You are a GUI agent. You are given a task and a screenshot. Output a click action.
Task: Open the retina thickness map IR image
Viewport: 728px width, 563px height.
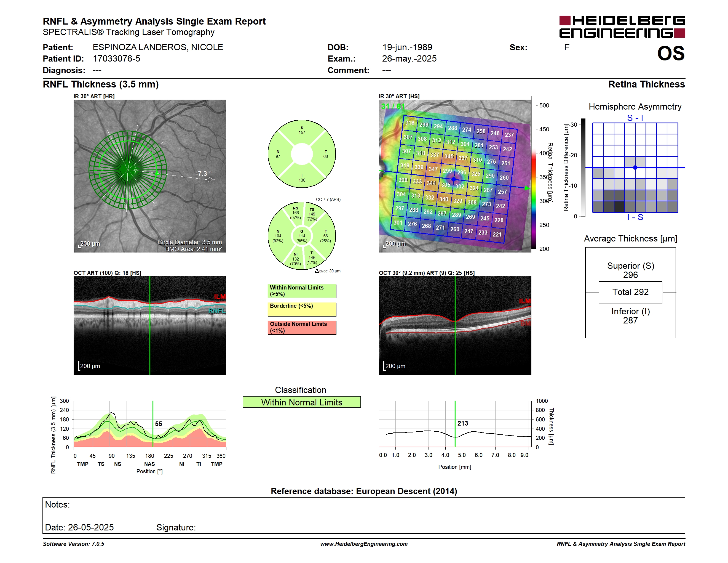tap(455, 176)
